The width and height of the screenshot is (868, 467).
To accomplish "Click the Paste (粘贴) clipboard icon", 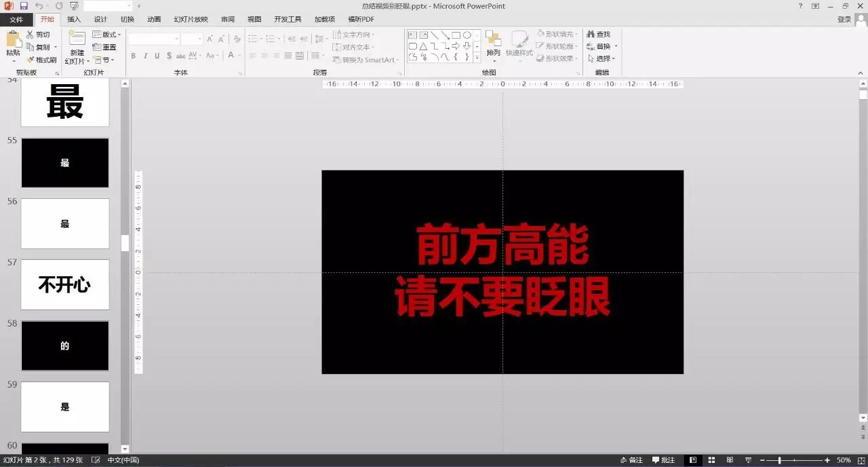I will point(13,39).
